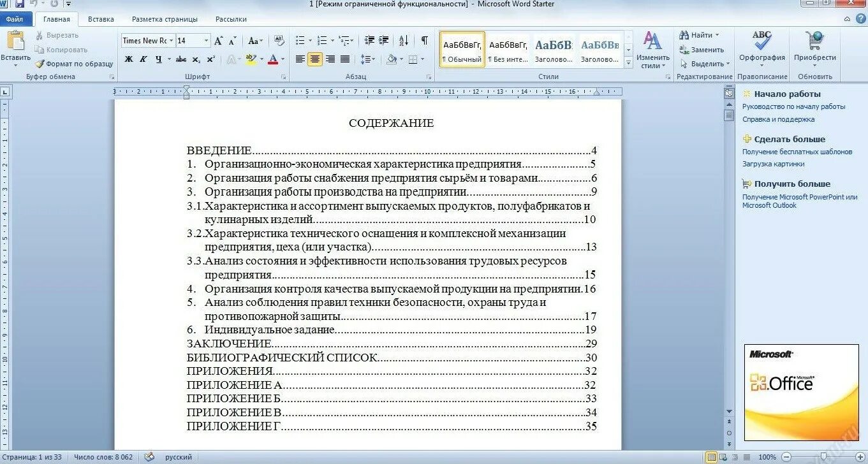
Task: Toggle show paragraph marks (¶)
Action: [424, 41]
